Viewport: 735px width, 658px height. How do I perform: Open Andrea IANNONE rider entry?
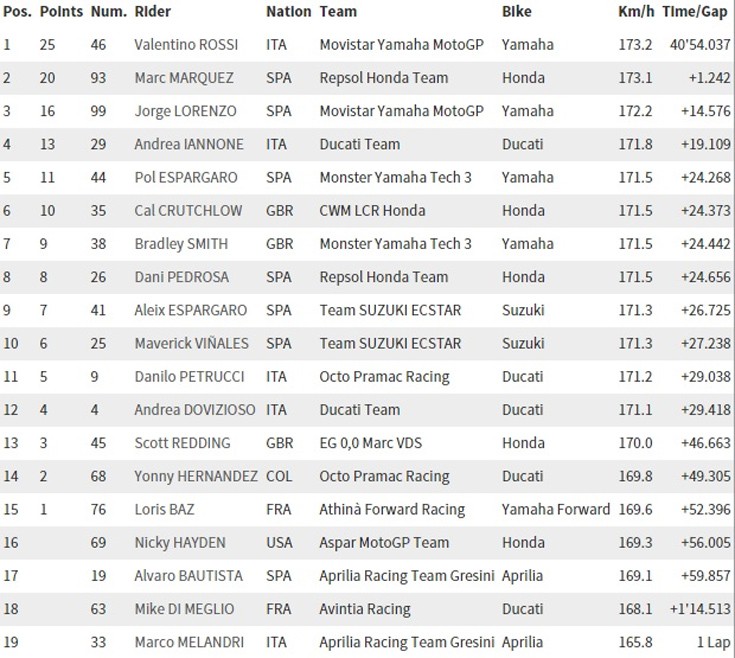(x=189, y=144)
